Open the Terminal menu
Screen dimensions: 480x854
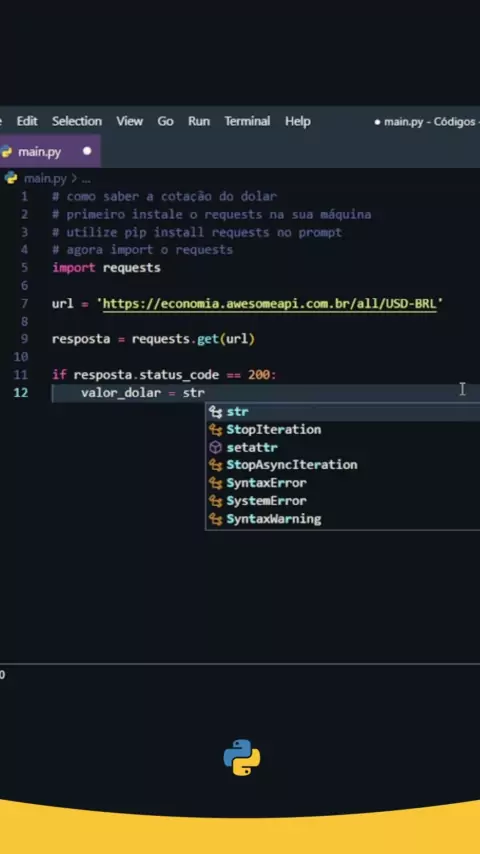tap(247, 121)
